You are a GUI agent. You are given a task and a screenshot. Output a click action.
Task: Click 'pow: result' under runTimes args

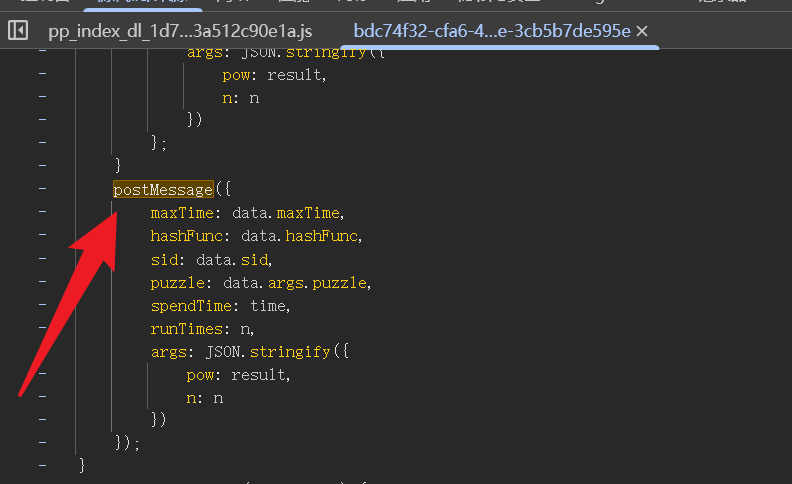(x=238, y=375)
